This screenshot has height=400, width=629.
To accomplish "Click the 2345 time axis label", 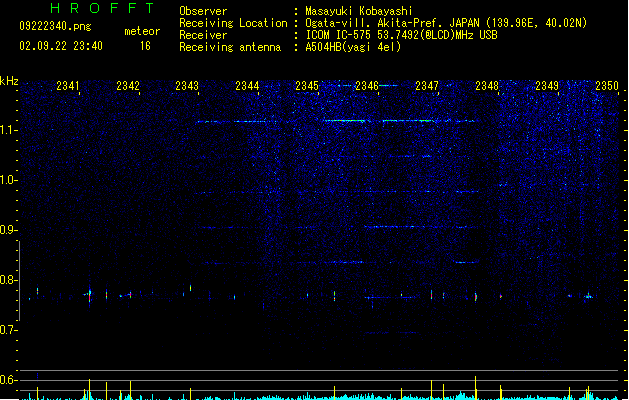I will [307, 86].
